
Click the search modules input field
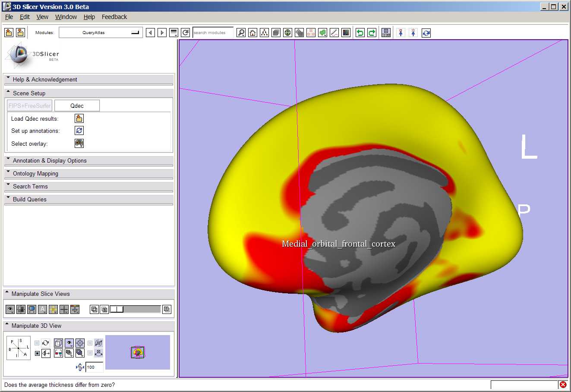point(213,33)
